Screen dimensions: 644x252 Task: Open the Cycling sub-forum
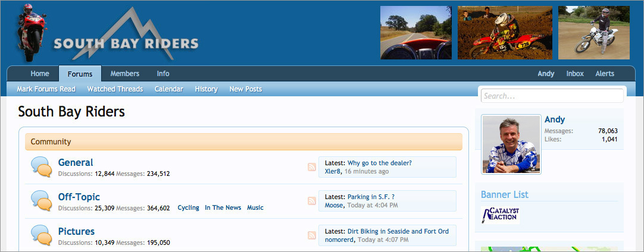(x=188, y=207)
